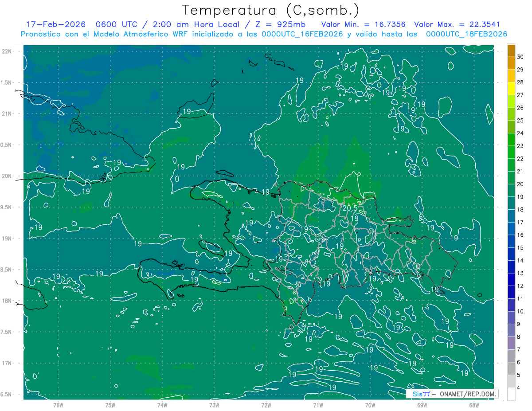
Task: Click the "19N" latitude label
Action: (6, 238)
